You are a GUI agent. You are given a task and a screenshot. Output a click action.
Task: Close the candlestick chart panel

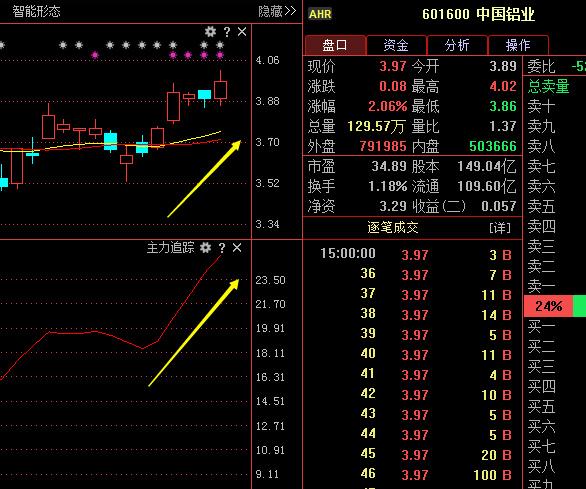(242, 31)
